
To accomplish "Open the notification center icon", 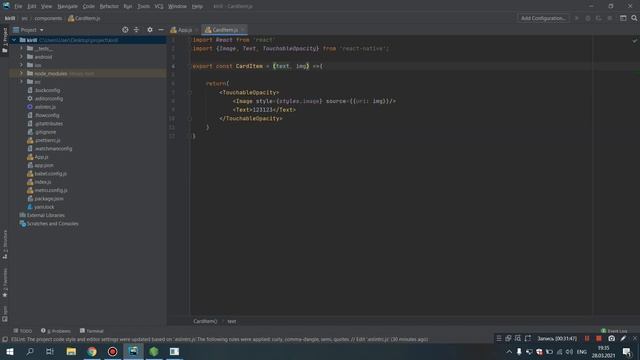I will 627,351.
